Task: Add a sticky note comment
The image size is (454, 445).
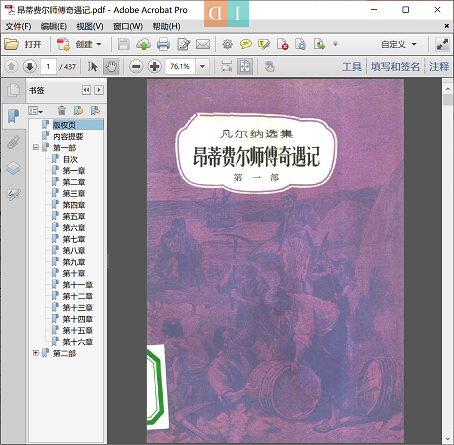Action: [x=246, y=44]
